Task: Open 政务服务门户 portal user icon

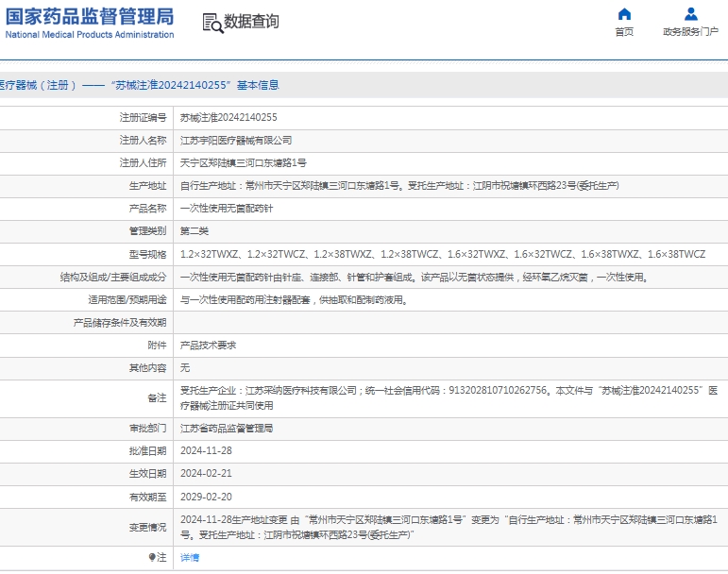Action: (x=691, y=14)
